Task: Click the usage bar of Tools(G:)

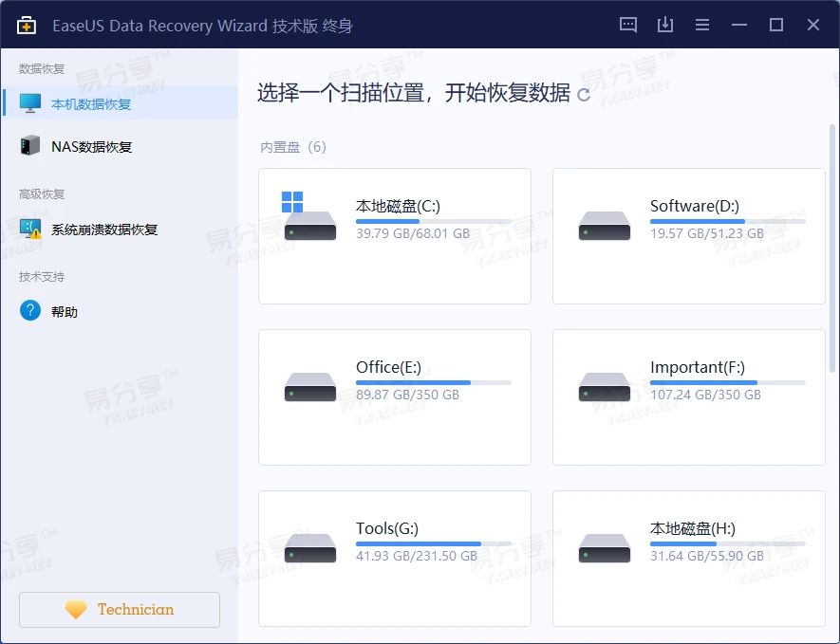Action: (x=434, y=543)
